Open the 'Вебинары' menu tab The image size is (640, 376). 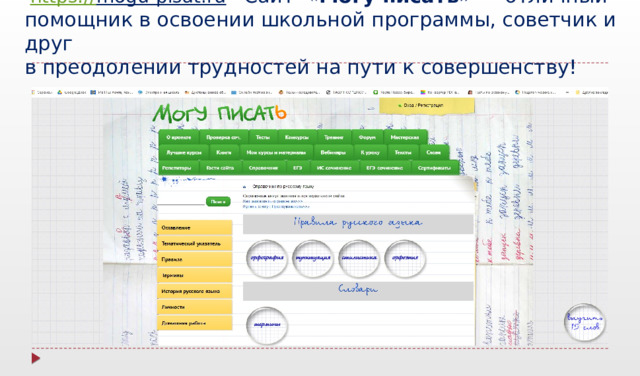click(333, 152)
